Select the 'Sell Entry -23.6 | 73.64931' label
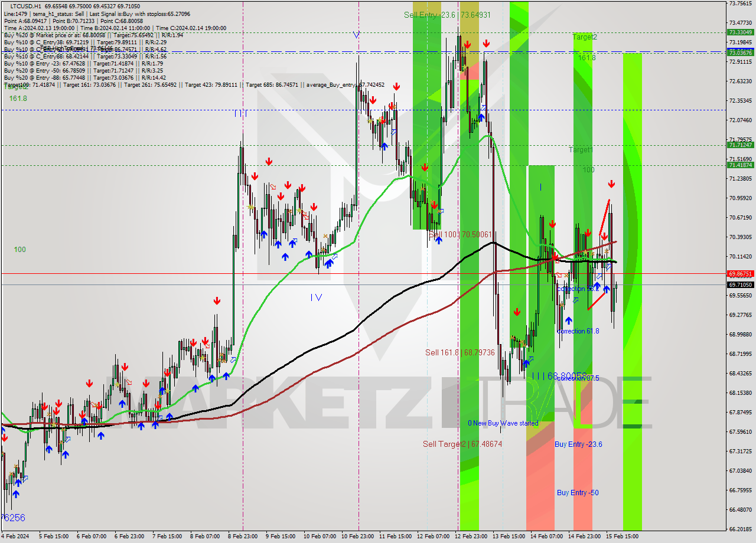Viewport: 756px width, 543px height. pyautogui.click(x=447, y=15)
